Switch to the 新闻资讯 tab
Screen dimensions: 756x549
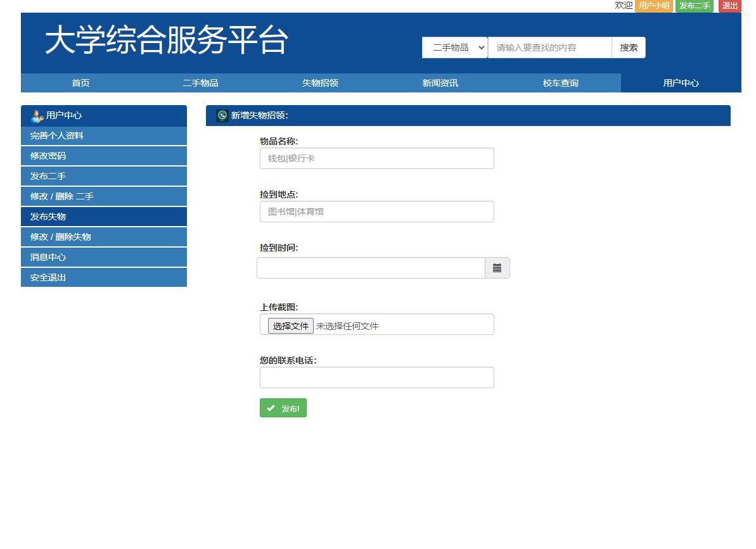pos(440,83)
